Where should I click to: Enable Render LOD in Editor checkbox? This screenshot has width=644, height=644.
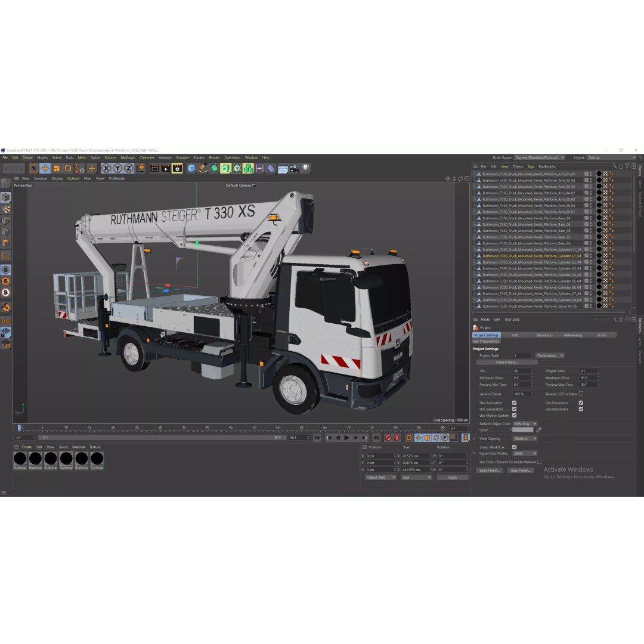(x=581, y=394)
